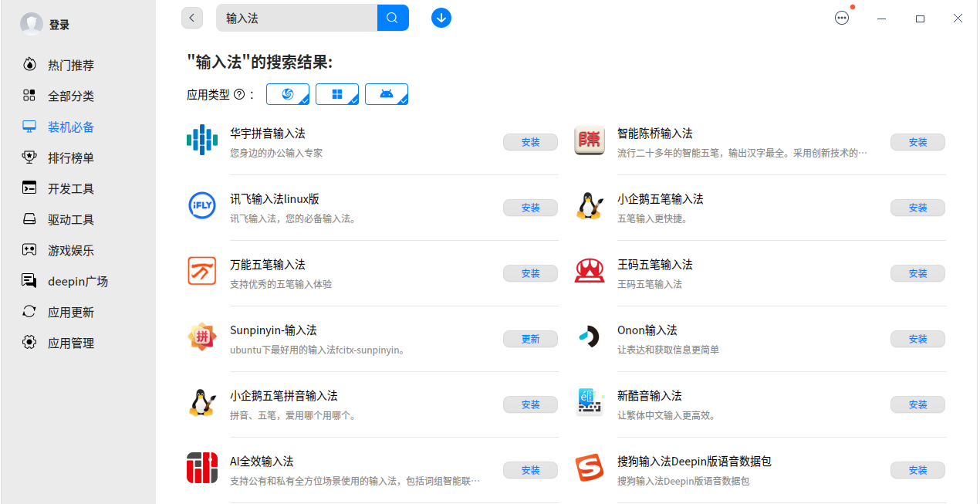Toggle the deepin app type filter
Image resolution: width=980 pixels, height=504 pixels.
(x=287, y=94)
